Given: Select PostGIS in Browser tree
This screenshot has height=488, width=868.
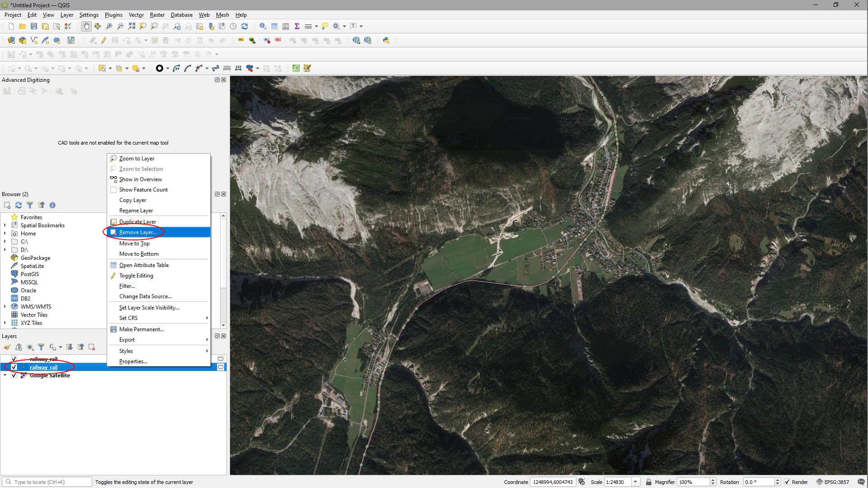Looking at the screenshot, I should (30, 274).
